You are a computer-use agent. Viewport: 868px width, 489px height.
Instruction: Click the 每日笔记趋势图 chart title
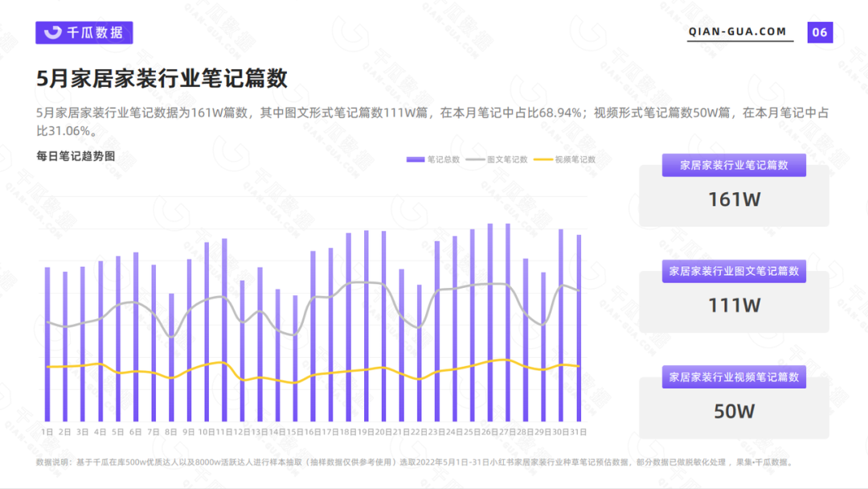point(76,156)
